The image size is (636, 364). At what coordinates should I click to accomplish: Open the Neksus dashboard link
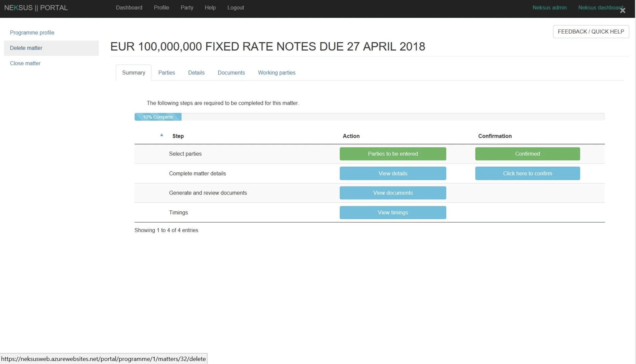tap(600, 8)
